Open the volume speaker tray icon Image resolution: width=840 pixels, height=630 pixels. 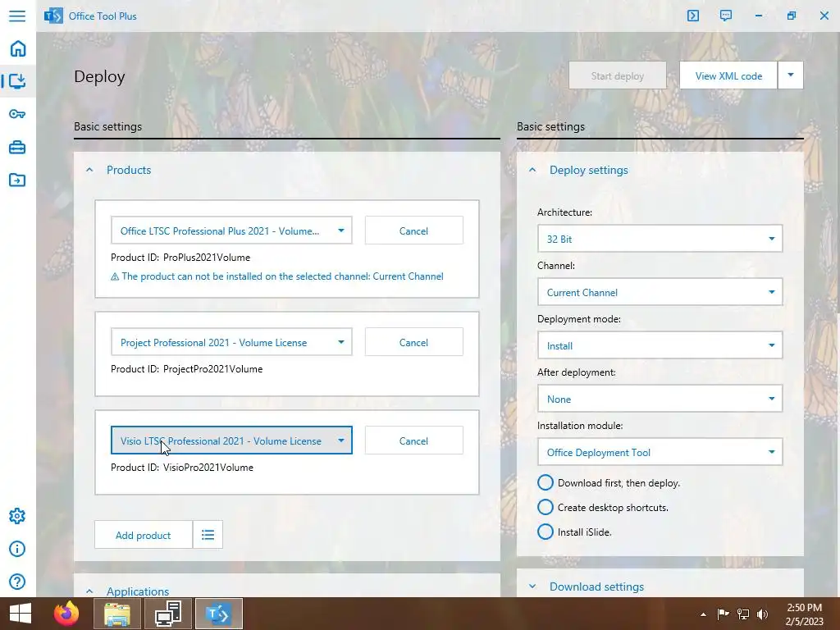pos(762,614)
